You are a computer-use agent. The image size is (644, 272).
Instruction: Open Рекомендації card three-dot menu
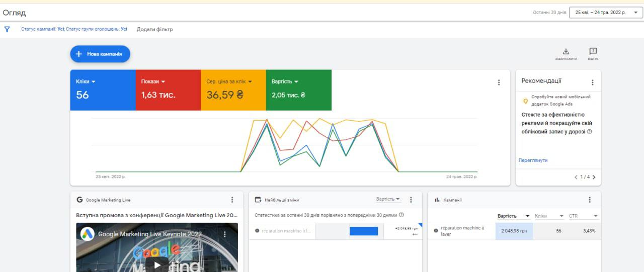[x=592, y=82]
